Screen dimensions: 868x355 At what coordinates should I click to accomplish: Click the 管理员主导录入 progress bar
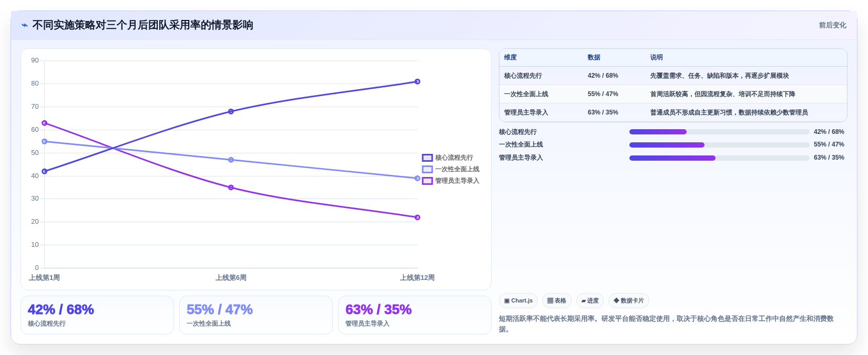(719, 158)
